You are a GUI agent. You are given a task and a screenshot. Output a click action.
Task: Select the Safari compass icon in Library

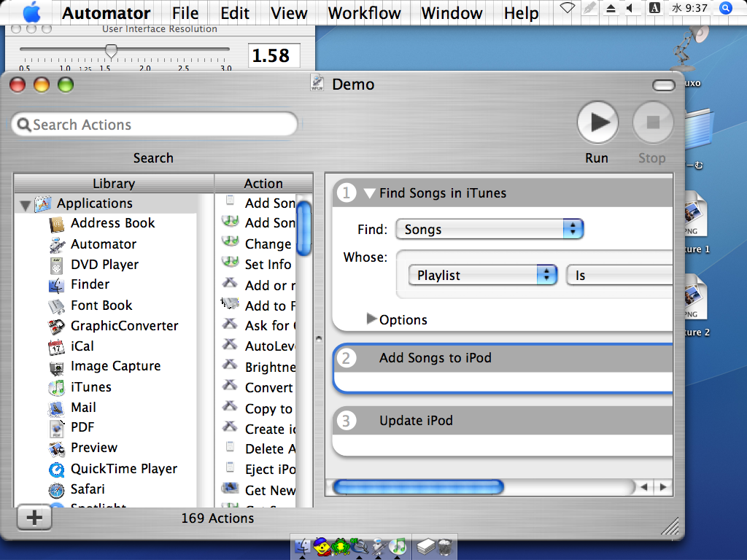click(57, 489)
